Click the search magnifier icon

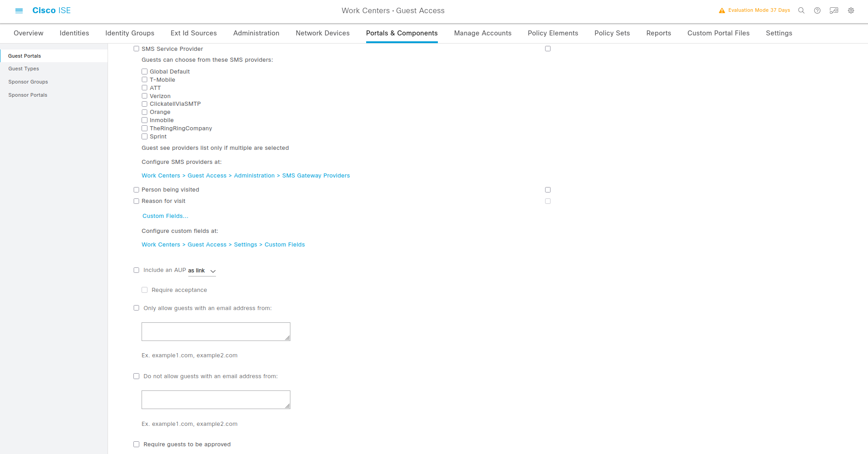(801, 10)
